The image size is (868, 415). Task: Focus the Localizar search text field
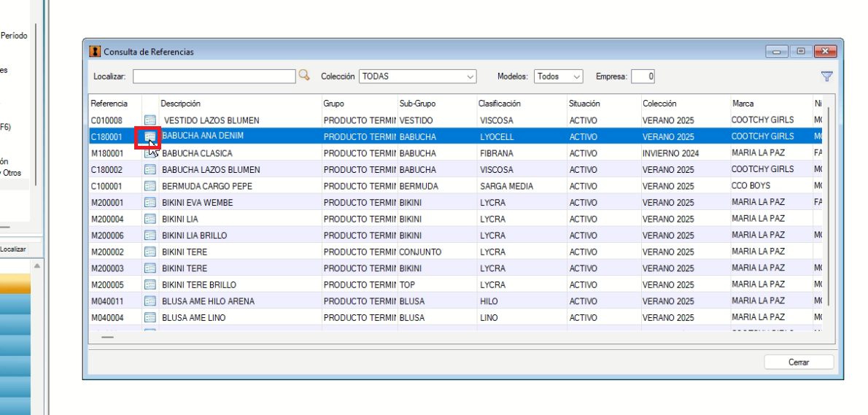pos(214,77)
